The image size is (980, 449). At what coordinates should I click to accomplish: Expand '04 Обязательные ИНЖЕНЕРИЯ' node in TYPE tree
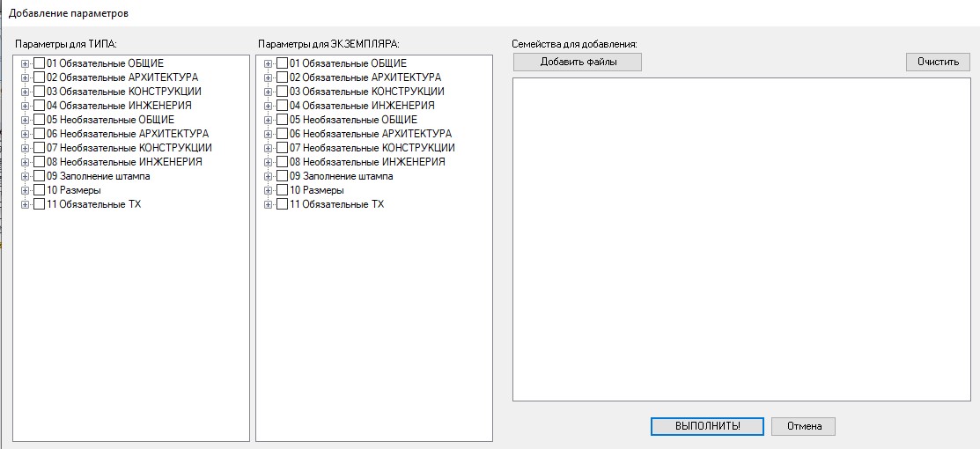(x=25, y=106)
